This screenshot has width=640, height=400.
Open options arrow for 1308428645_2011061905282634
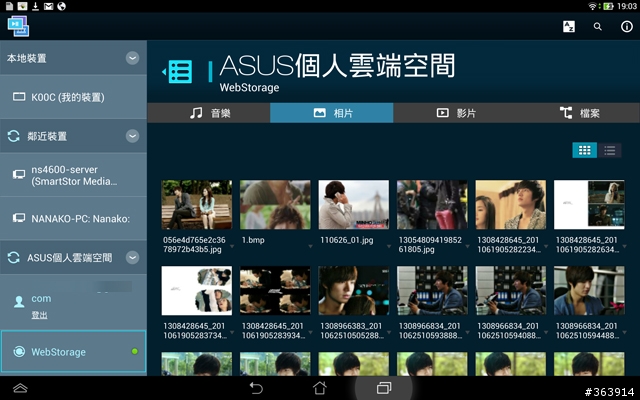point(624,246)
